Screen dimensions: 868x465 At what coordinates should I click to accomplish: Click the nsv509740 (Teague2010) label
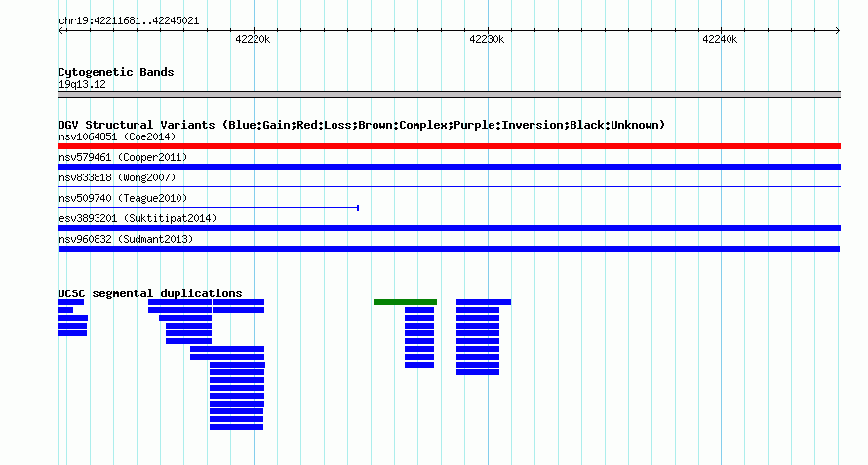pyautogui.click(x=123, y=198)
